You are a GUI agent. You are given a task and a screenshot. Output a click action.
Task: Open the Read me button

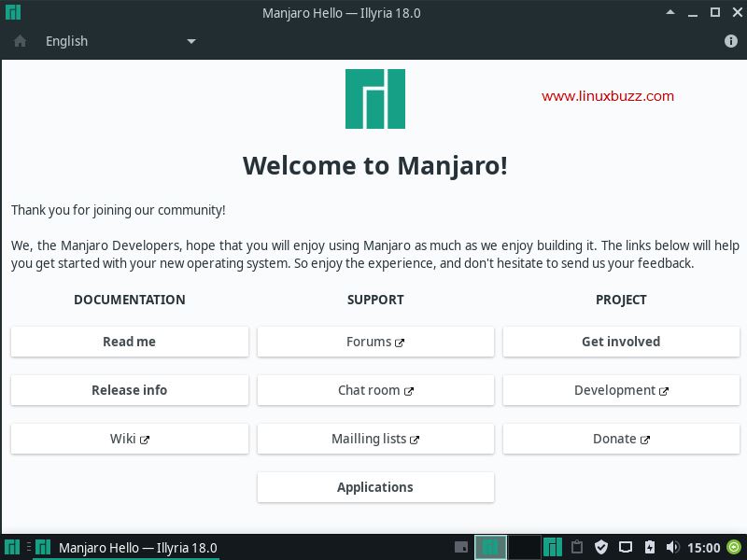(130, 342)
